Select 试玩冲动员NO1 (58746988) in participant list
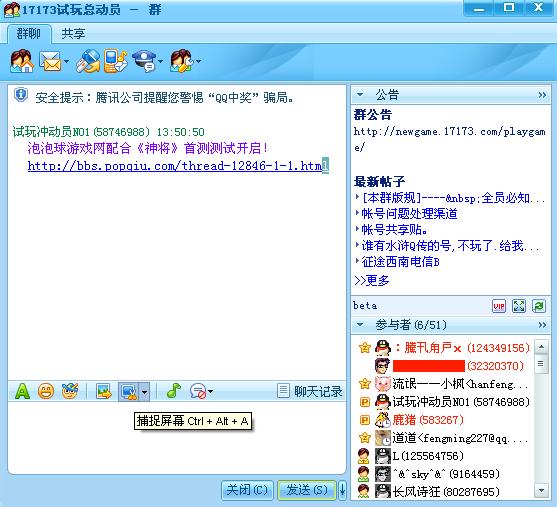 point(444,402)
